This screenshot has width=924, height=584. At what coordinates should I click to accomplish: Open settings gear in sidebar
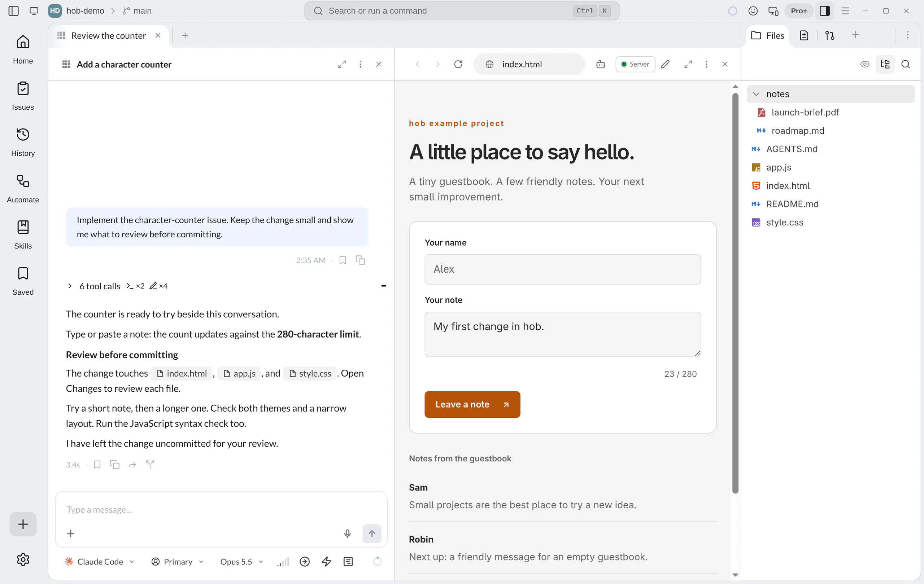[23, 559]
